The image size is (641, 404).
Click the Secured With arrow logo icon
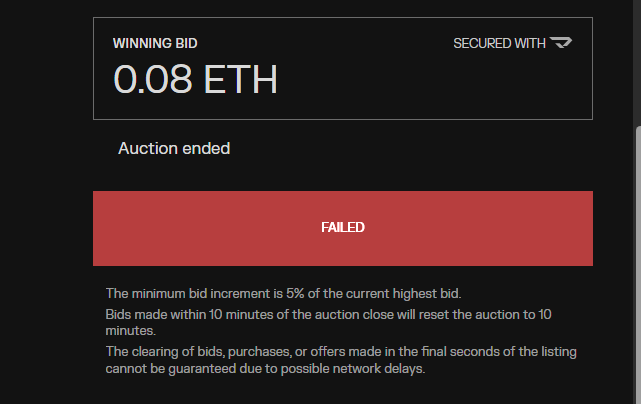click(561, 43)
